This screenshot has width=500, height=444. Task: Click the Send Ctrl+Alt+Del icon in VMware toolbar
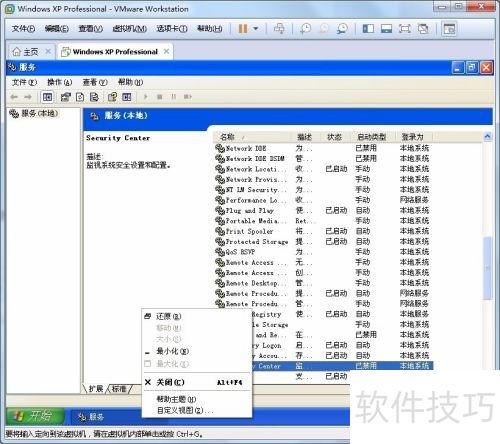pos(279,29)
